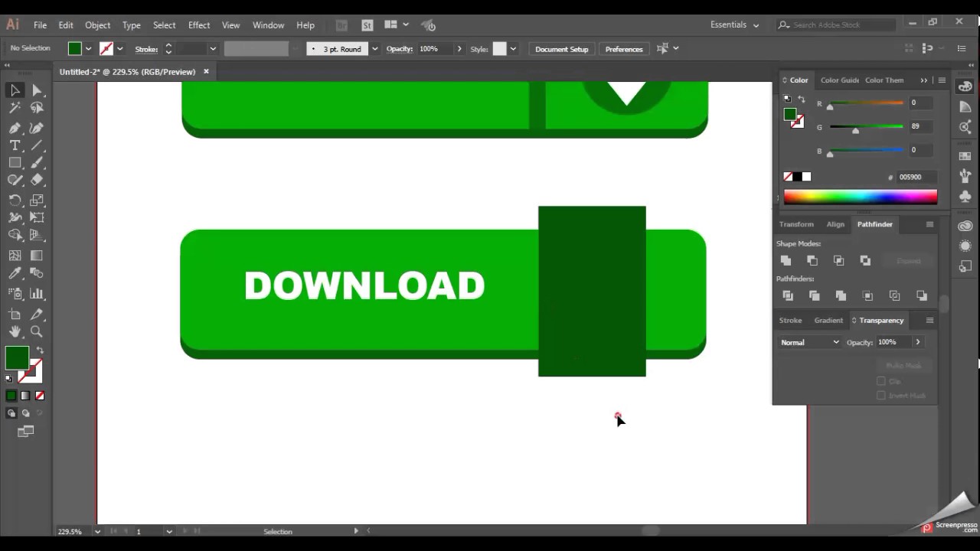Pick a color from the spectrum bar

point(861,197)
